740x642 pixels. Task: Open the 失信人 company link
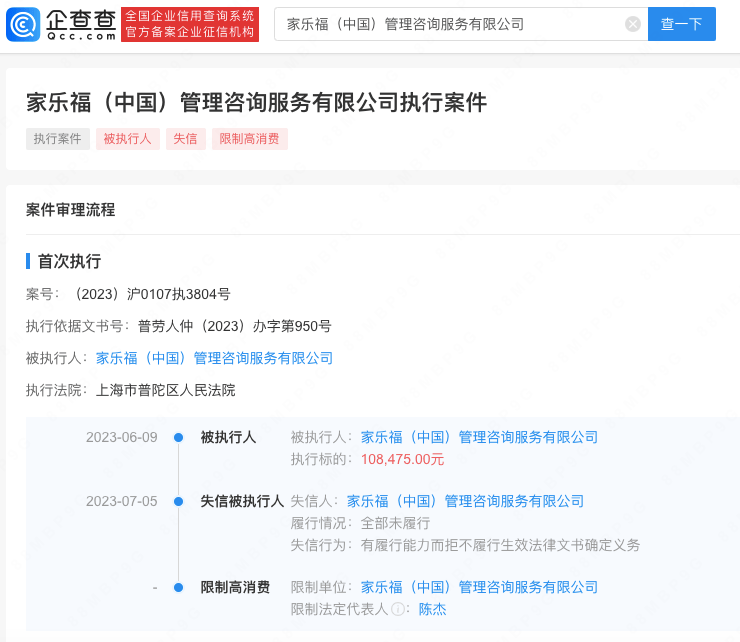click(465, 501)
